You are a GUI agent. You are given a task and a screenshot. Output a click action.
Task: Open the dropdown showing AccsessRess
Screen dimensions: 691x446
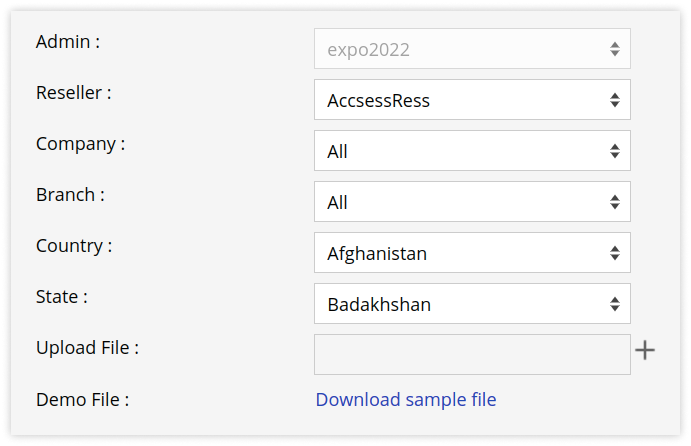(472, 100)
